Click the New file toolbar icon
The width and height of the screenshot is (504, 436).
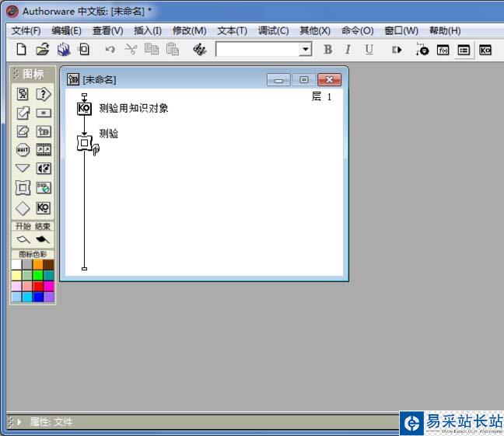tap(21, 50)
